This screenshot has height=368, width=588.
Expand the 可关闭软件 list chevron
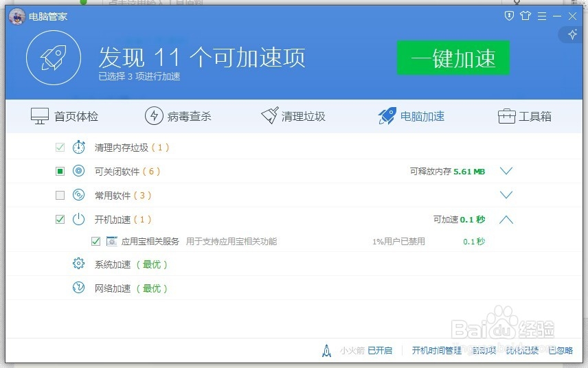pos(506,171)
